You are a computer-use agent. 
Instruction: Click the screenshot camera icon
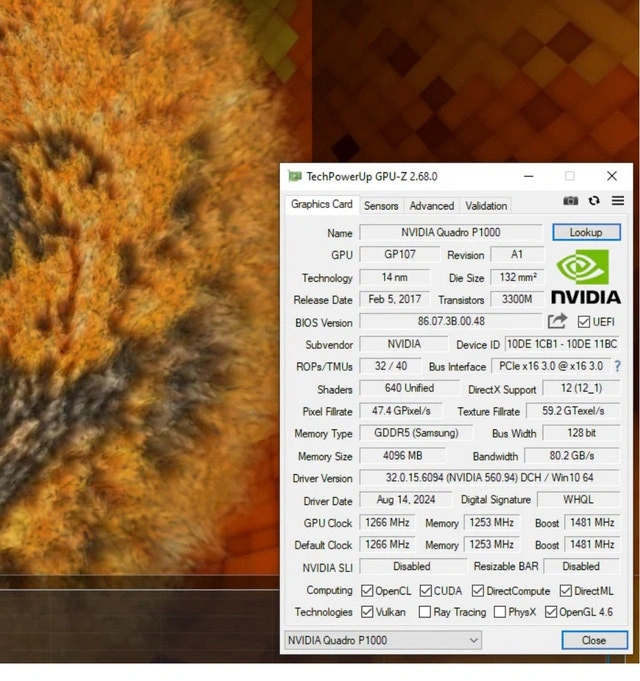[x=570, y=201]
